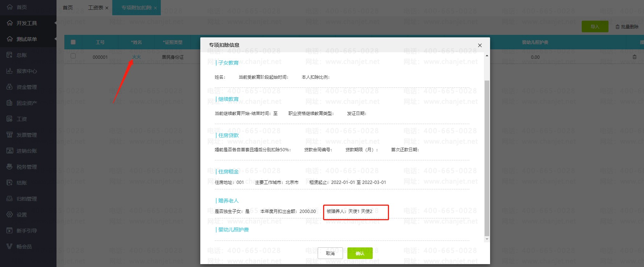Viewport: 644px width, 267px height.
Task: Click the dialog scrollbar up arrow
Action: point(487,56)
